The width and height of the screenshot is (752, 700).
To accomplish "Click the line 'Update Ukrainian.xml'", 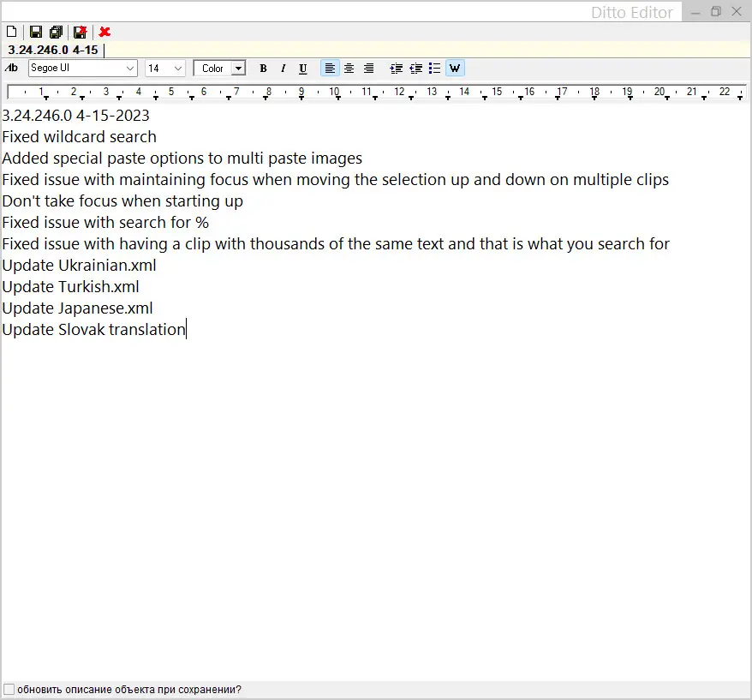I will click(79, 266).
